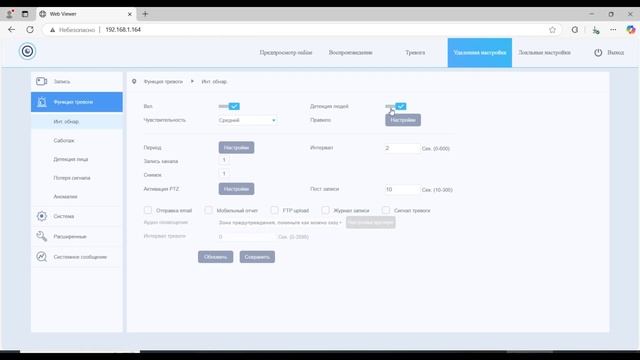640x360 pixels.
Task: Click Настройки button for Активация PTZ
Action: click(236, 189)
